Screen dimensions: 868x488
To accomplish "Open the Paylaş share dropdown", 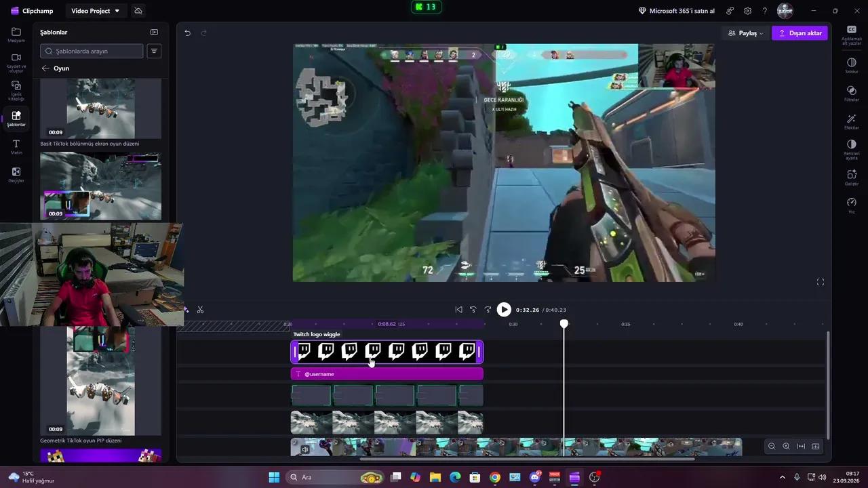I will click(x=745, y=33).
